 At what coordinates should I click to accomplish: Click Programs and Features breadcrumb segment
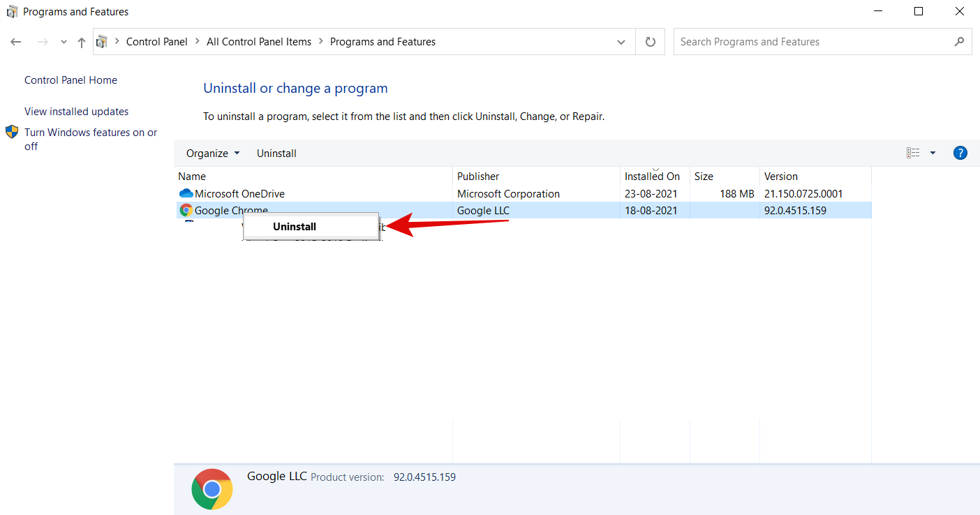coord(383,42)
